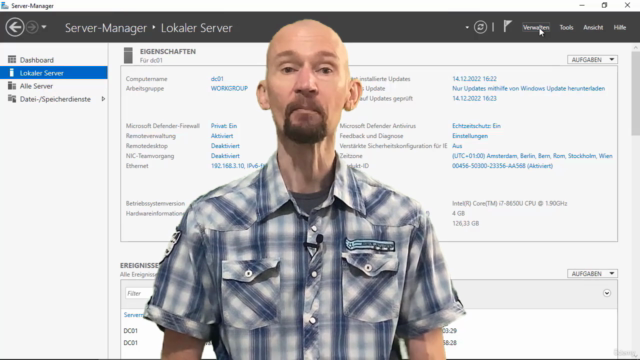Viewport: 640px width, 360px height.
Task: Click the Intel(R) Core(TM) i7-8650U text
Action: 509,203
